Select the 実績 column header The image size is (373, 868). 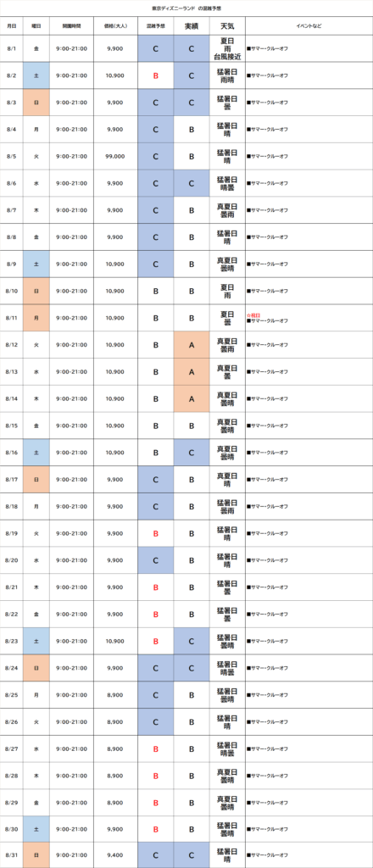tap(192, 26)
